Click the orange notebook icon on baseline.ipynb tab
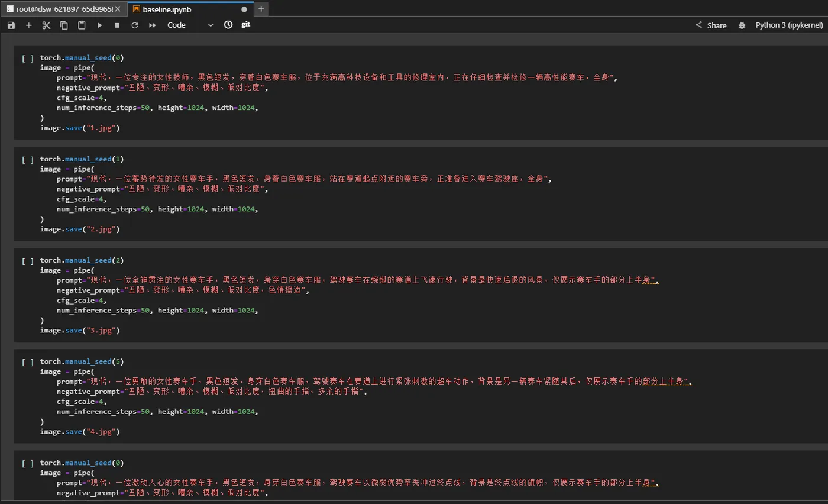This screenshot has width=828, height=504. (x=136, y=9)
